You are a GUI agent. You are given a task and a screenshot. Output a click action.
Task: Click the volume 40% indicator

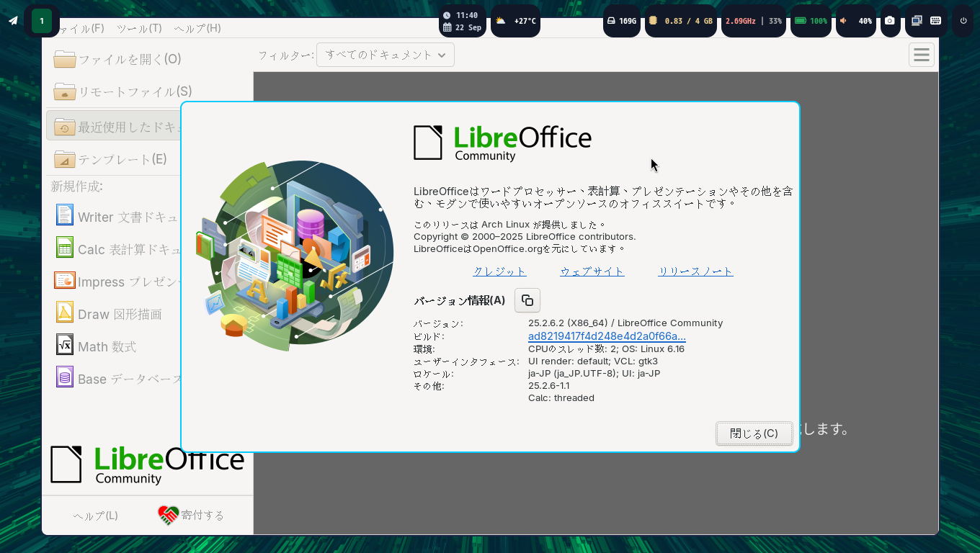coord(855,21)
